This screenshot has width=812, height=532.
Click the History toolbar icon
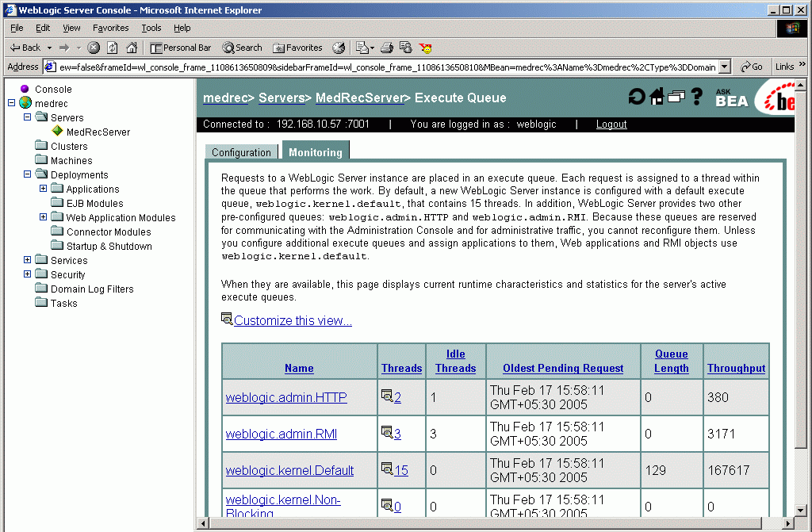(x=339, y=48)
